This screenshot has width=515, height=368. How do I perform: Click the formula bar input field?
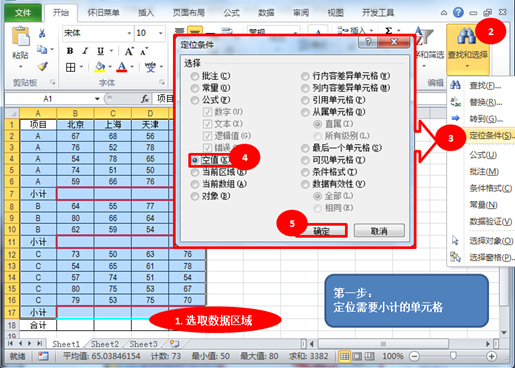pos(164,99)
